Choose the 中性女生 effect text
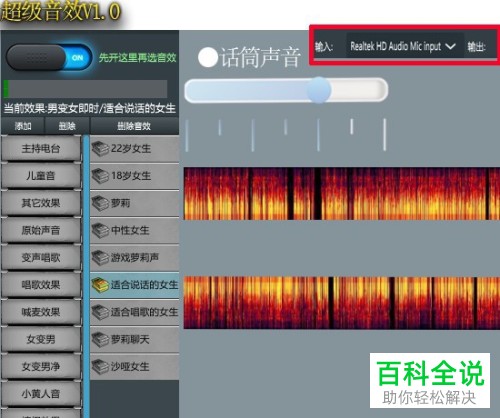This screenshot has height=418, width=500. click(130, 231)
